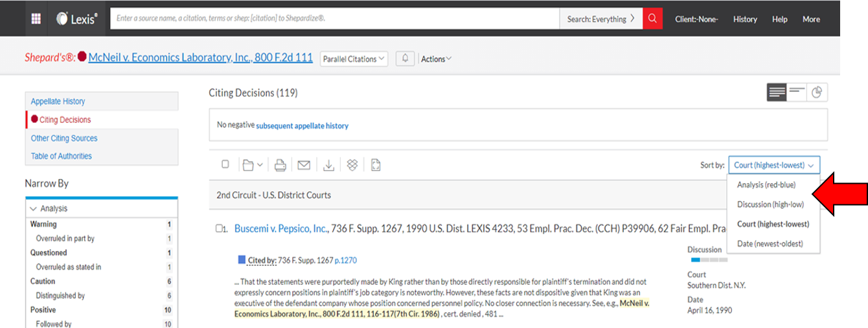Select Analysis (red-blue) sort option
The image size is (868, 328).
[766, 184]
